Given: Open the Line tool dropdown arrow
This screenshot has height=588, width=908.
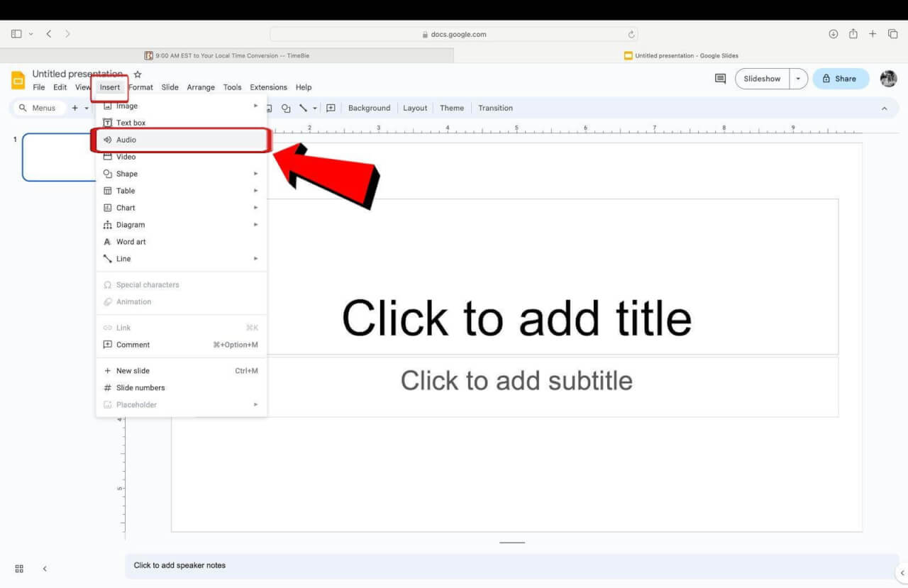Looking at the screenshot, I should [314, 108].
